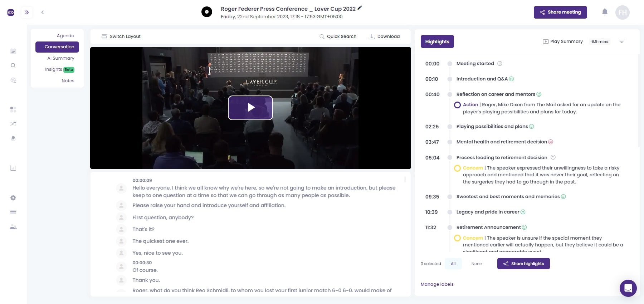Open analytics bar chart sidebar icon
Screen dimensions: 644x304
point(13,168)
